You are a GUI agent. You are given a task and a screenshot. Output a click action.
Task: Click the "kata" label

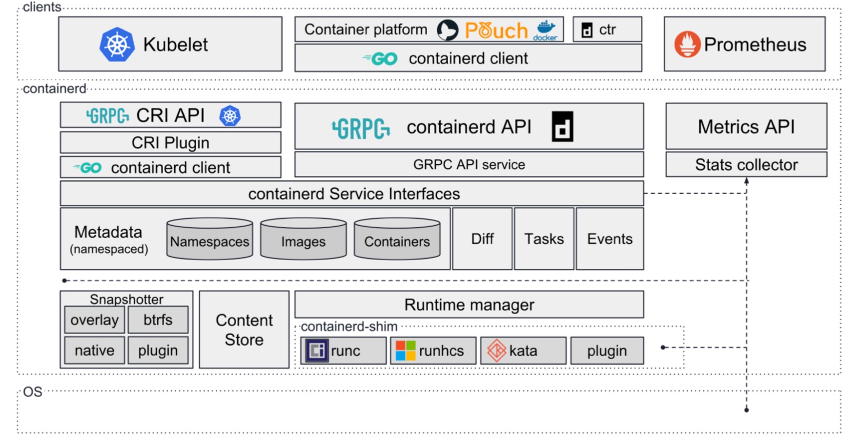523,351
